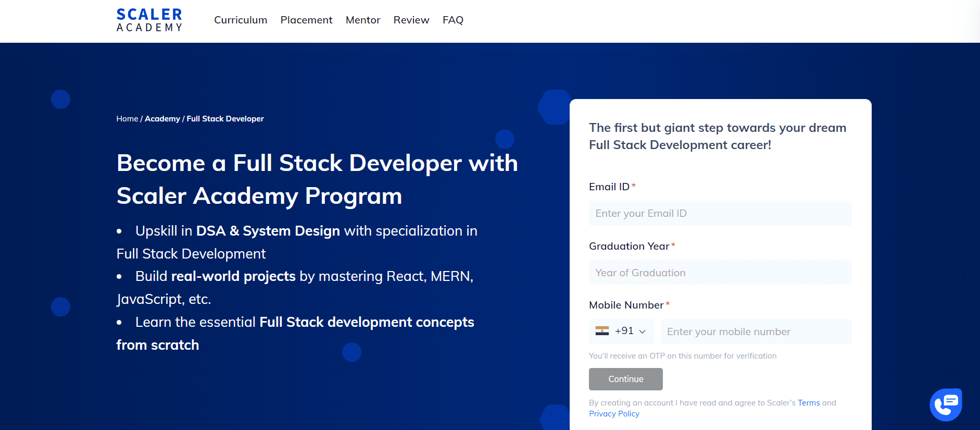Open Scaler's Terms link
The image size is (980, 430).
(x=808, y=403)
